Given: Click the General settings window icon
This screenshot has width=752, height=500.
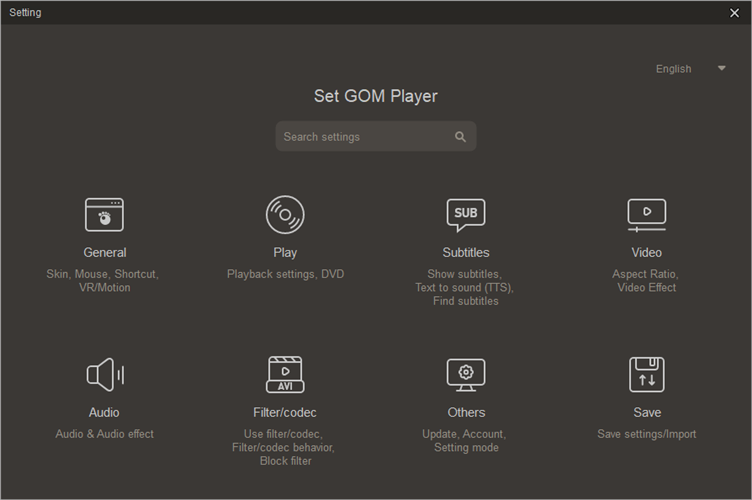Looking at the screenshot, I should pos(104,215).
